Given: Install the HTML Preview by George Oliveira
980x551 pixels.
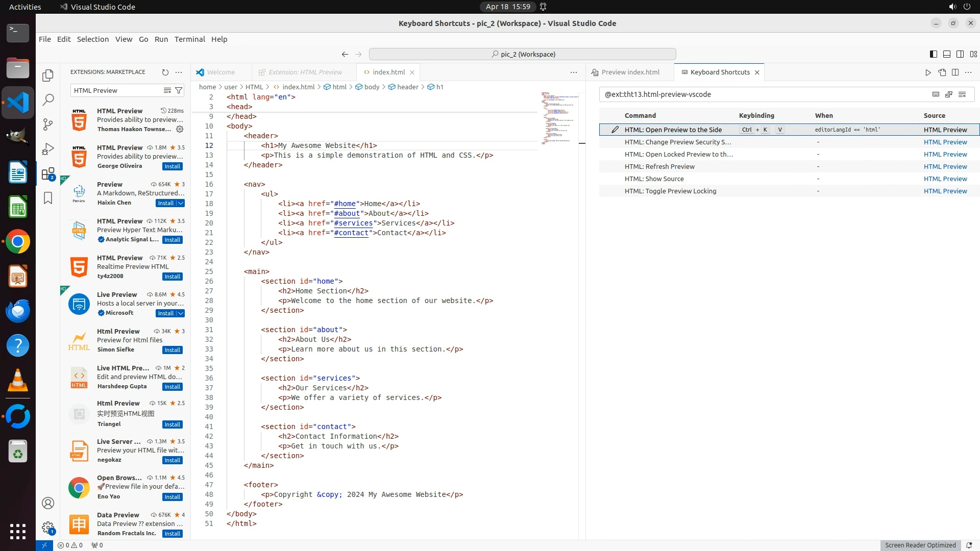Looking at the screenshot, I should [172, 166].
